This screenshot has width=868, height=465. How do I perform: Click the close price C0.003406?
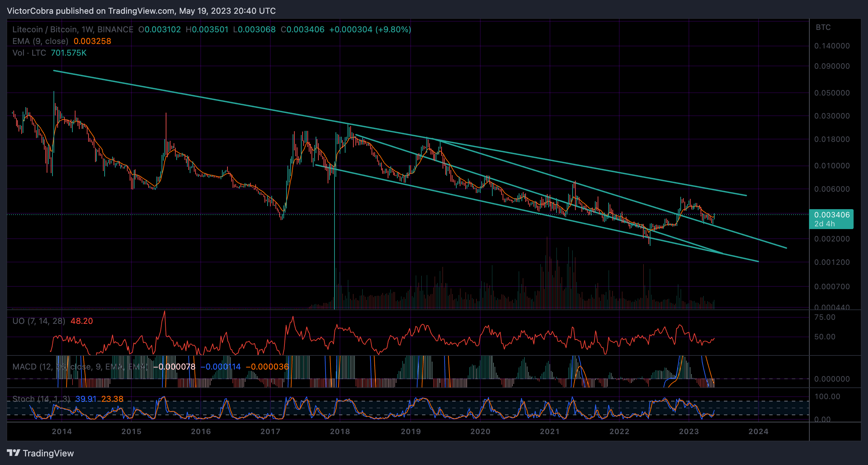point(302,30)
